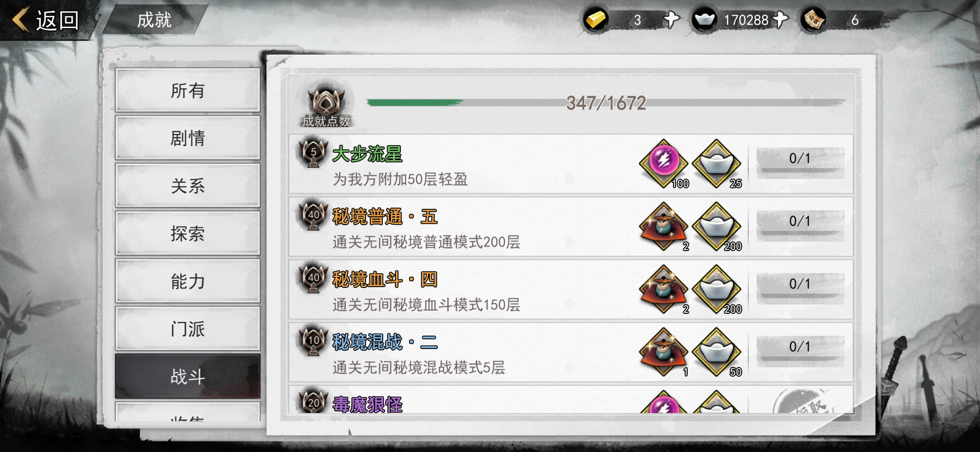
Task: Open the 门派 category tab
Action: coord(188,329)
